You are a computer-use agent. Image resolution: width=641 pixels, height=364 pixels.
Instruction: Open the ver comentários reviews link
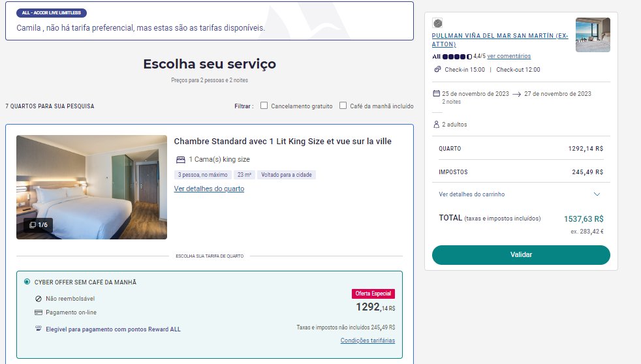click(508, 56)
